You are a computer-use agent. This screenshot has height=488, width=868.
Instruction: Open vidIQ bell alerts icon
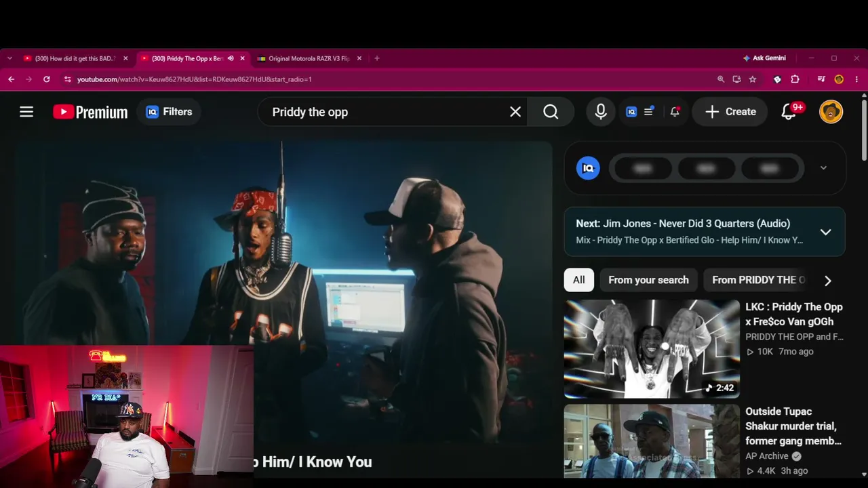[675, 112]
